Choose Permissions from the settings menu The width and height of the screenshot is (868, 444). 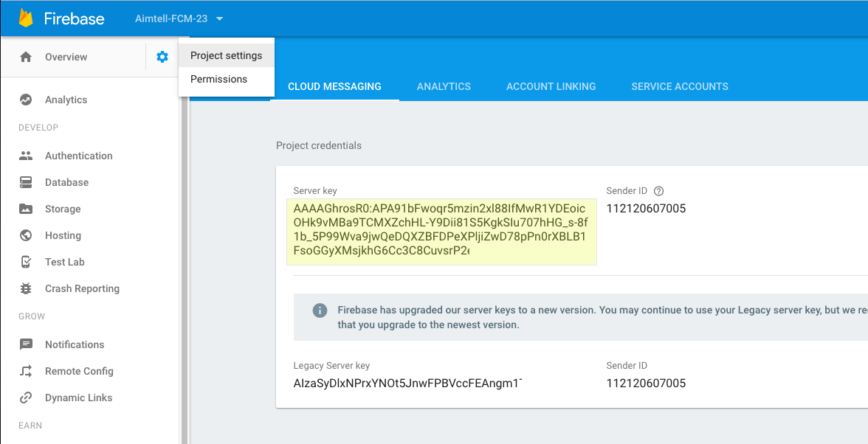227,79
